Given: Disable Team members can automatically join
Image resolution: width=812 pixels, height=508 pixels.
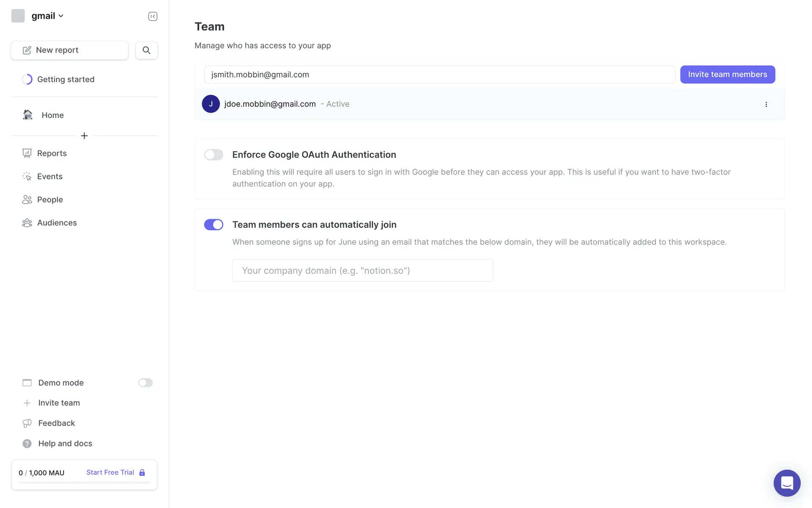Looking at the screenshot, I should pos(214,225).
